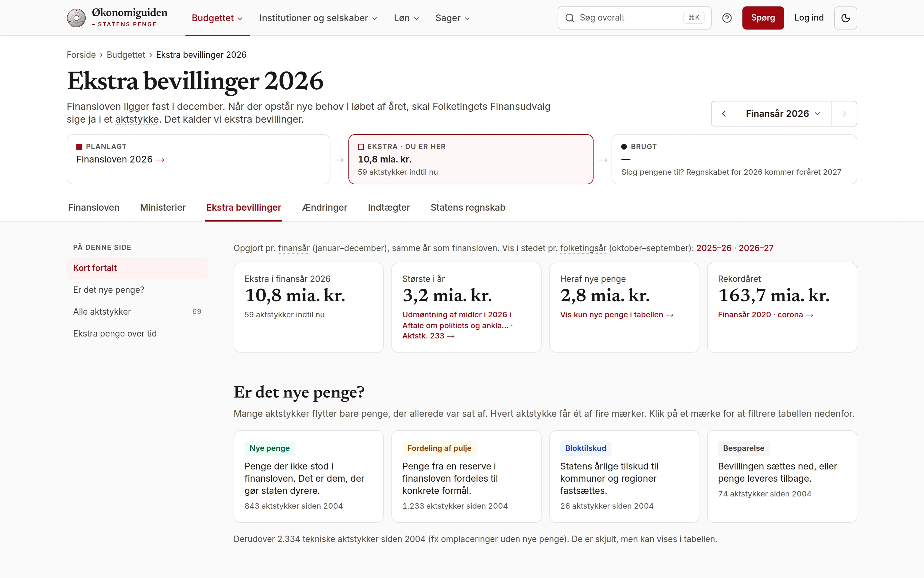924x578 pixels.
Task: Click the 2,8 mia. kr. nye penge value
Action: (x=605, y=295)
